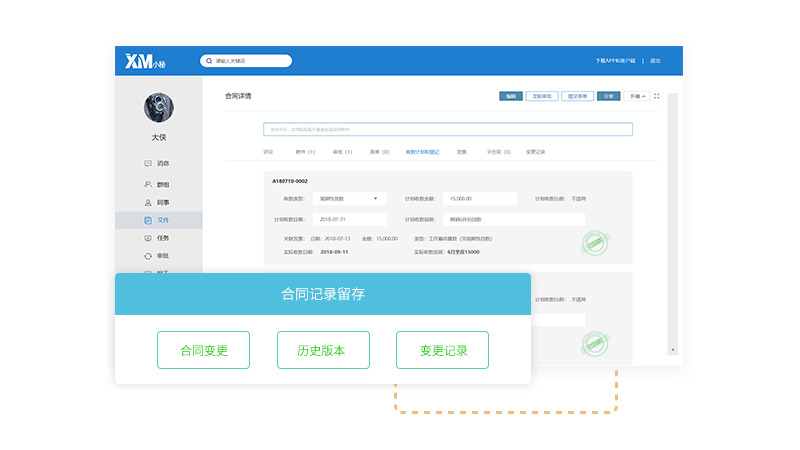Click the dark blue 分享 button

[609, 96]
